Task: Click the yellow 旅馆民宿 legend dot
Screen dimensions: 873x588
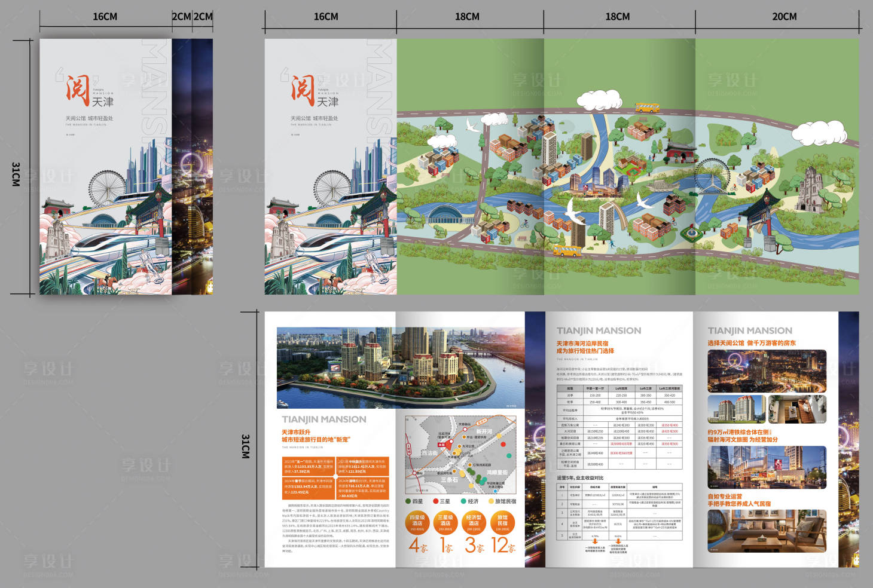Action: 490,501
